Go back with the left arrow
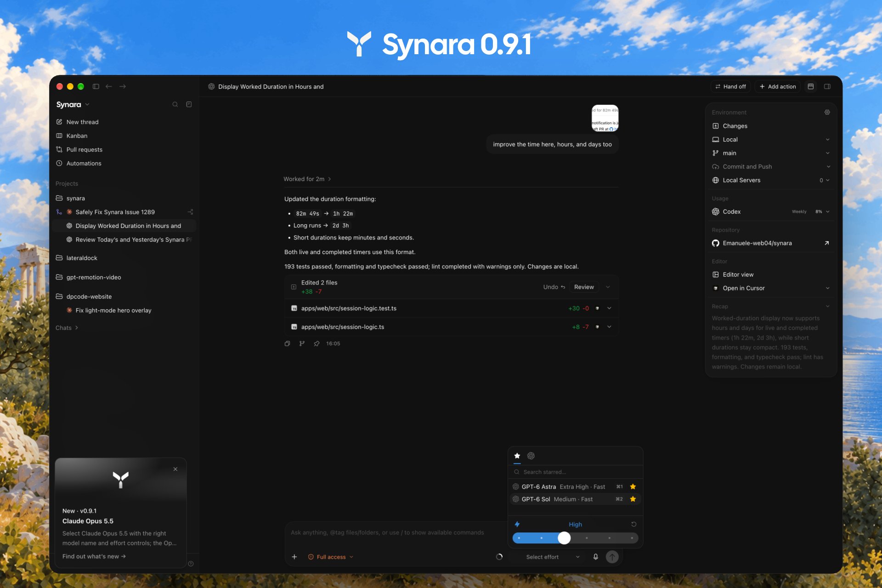 [x=109, y=86]
